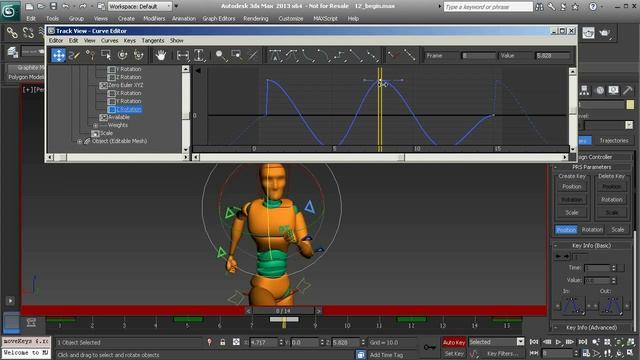Select Draw Curves tool in Curve Editor

pos(74,55)
